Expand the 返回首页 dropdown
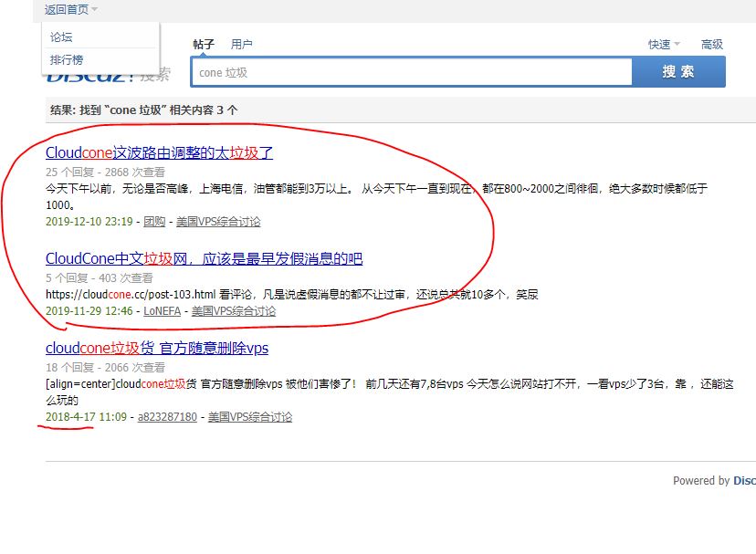 click(x=70, y=9)
